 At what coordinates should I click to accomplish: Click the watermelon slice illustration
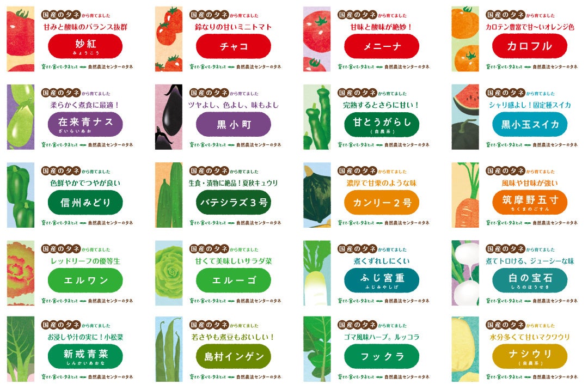click(x=465, y=117)
